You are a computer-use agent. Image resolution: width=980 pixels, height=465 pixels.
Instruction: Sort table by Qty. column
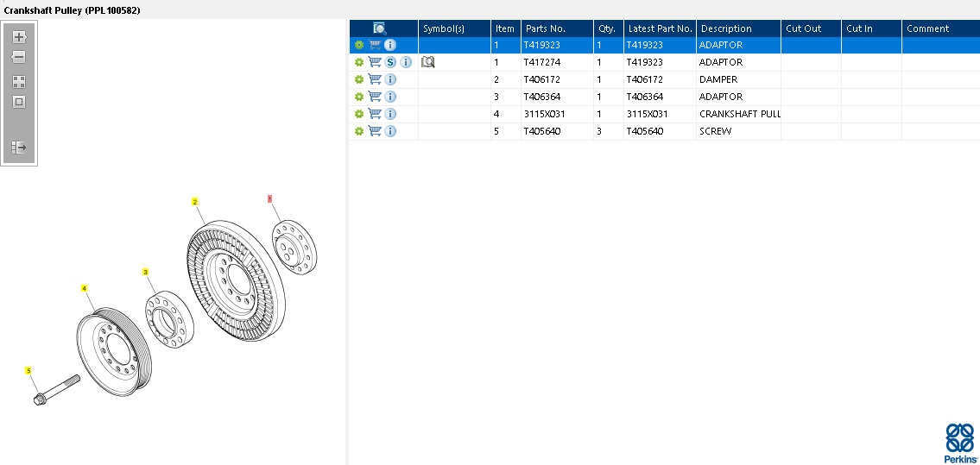tap(606, 28)
